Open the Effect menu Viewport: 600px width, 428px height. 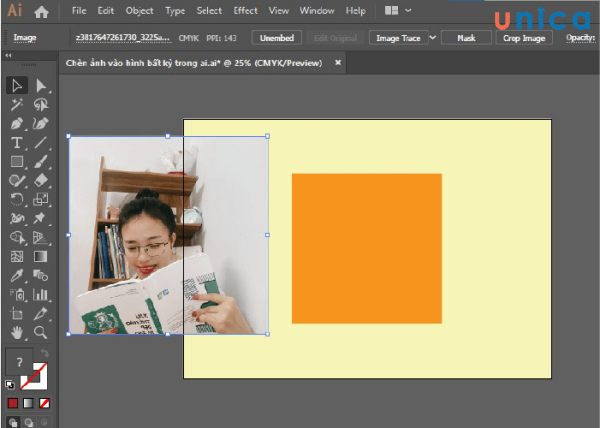coord(245,11)
